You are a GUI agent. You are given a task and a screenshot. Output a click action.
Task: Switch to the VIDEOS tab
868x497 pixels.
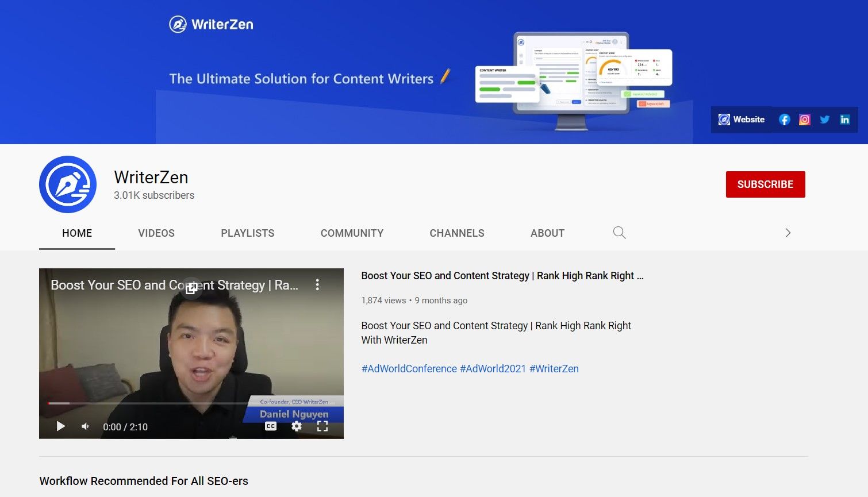tap(156, 233)
